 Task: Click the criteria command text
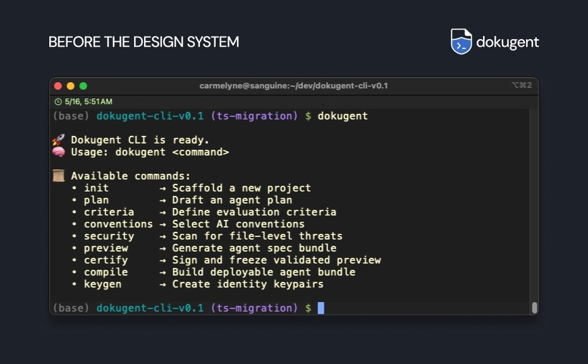[109, 212]
